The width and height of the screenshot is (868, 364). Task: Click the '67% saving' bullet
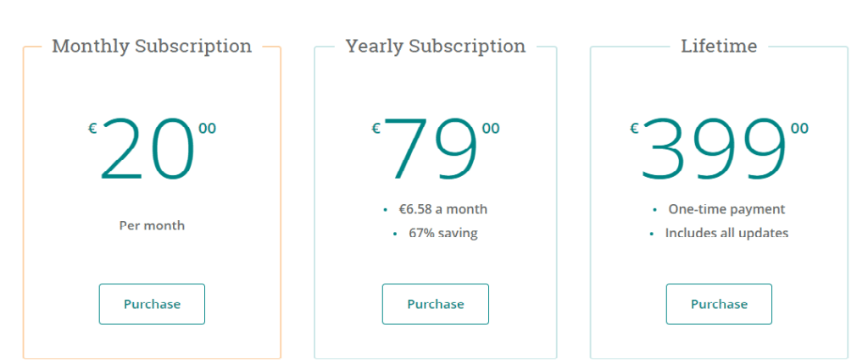[x=442, y=233]
